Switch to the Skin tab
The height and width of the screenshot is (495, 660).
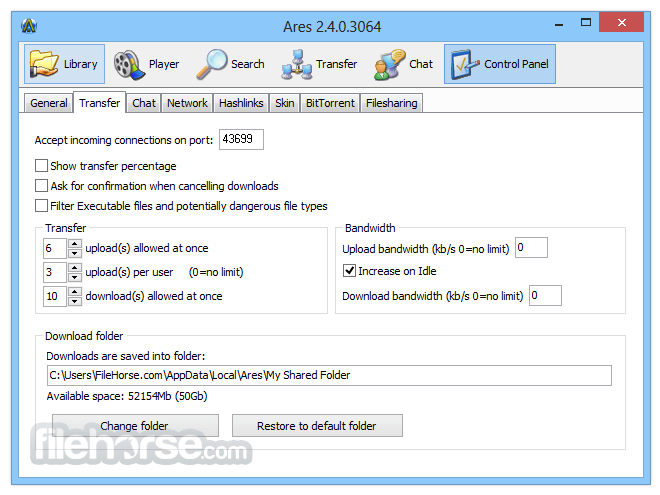[285, 103]
